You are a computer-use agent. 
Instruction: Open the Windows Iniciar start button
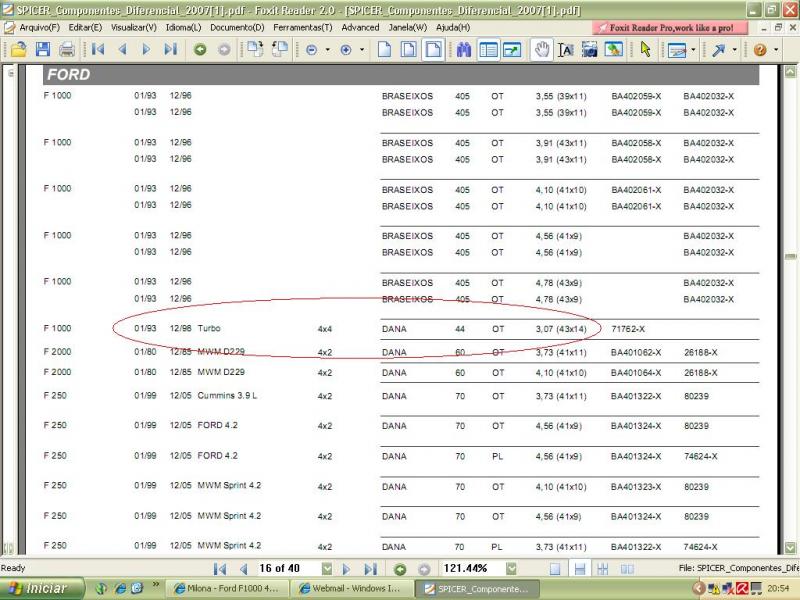pos(42,589)
